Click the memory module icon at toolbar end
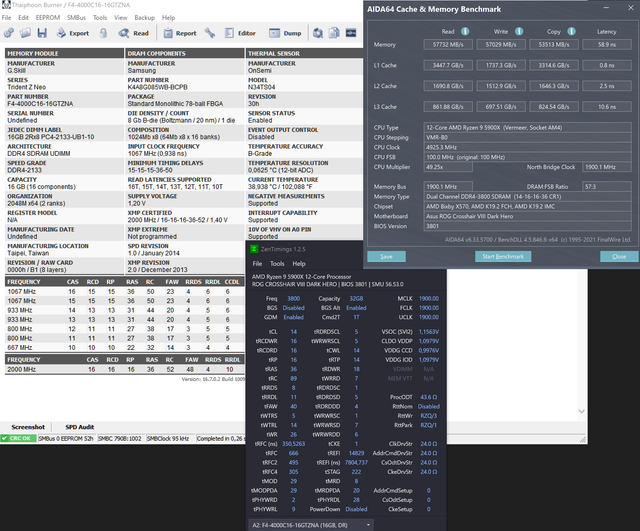Viewport: 640px width, 531px height. (351, 33)
